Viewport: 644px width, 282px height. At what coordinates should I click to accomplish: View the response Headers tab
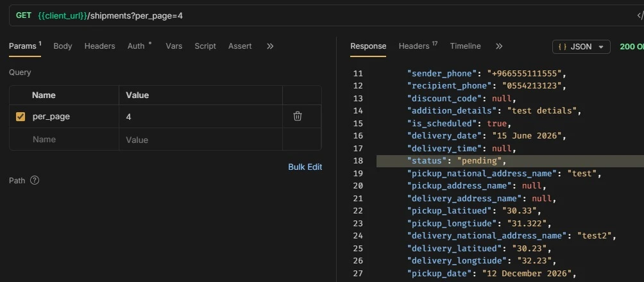click(414, 46)
